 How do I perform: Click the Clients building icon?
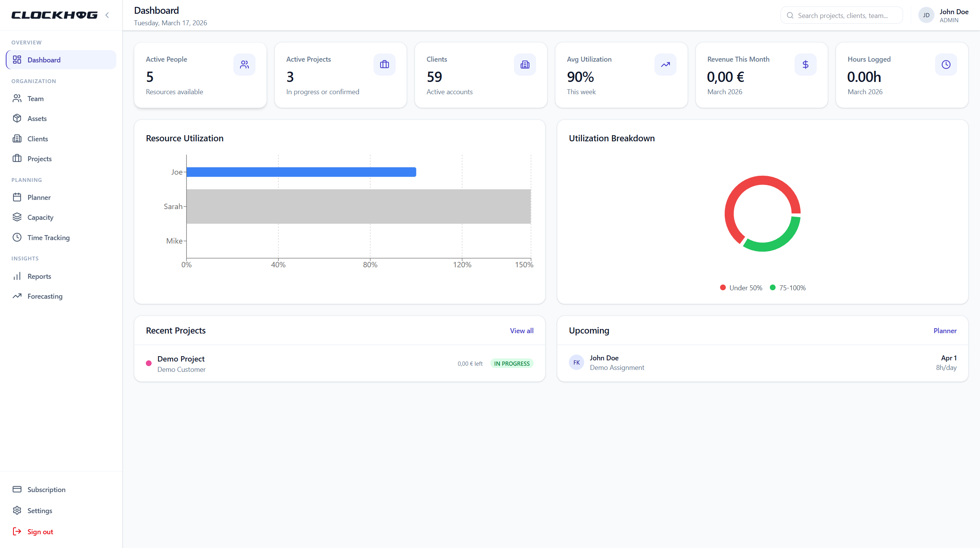525,65
